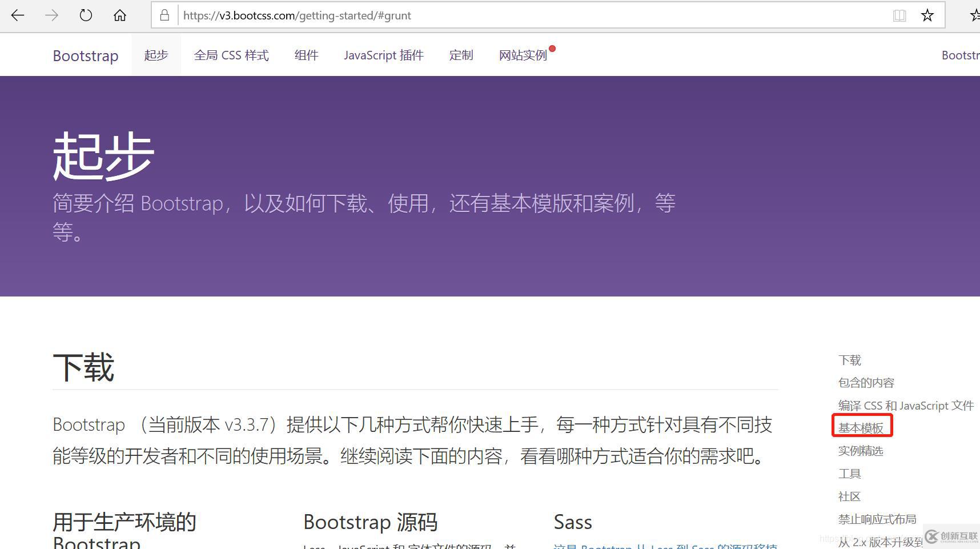The width and height of the screenshot is (980, 549).
Task: Jump to 工具 in the sidebar
Action: point(849,474)
